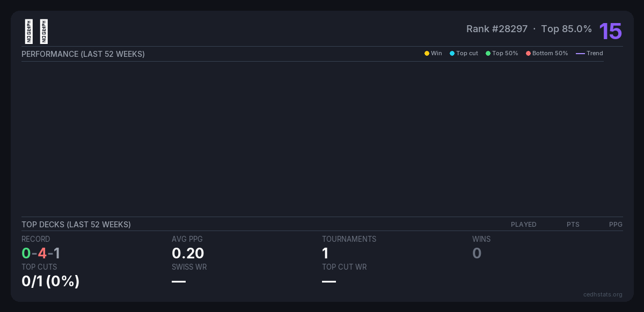Sort by the PLAYED column header

tap(523, 225)
